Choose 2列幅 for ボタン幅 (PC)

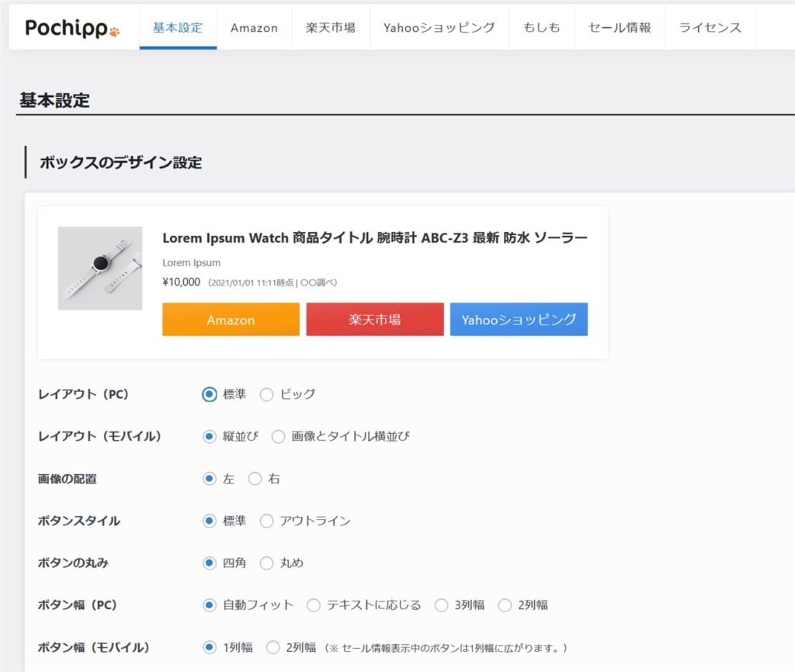coord(505,604)
